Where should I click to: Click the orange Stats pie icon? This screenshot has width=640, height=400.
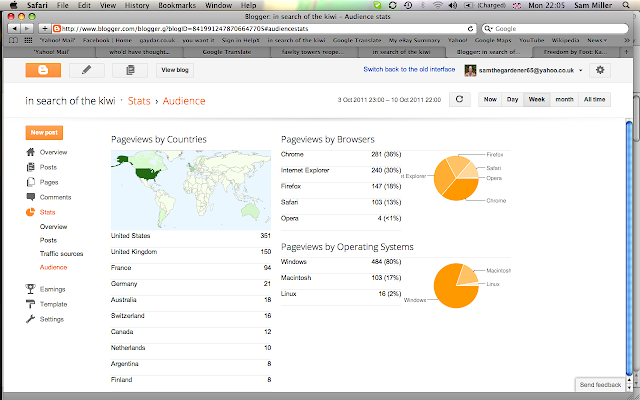(31, 212)
